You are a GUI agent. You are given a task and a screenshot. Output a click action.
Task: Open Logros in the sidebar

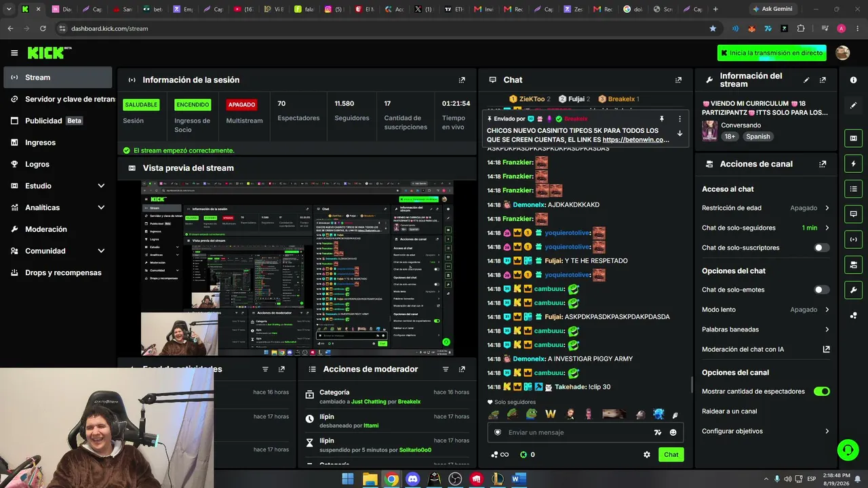click(58, 164)
